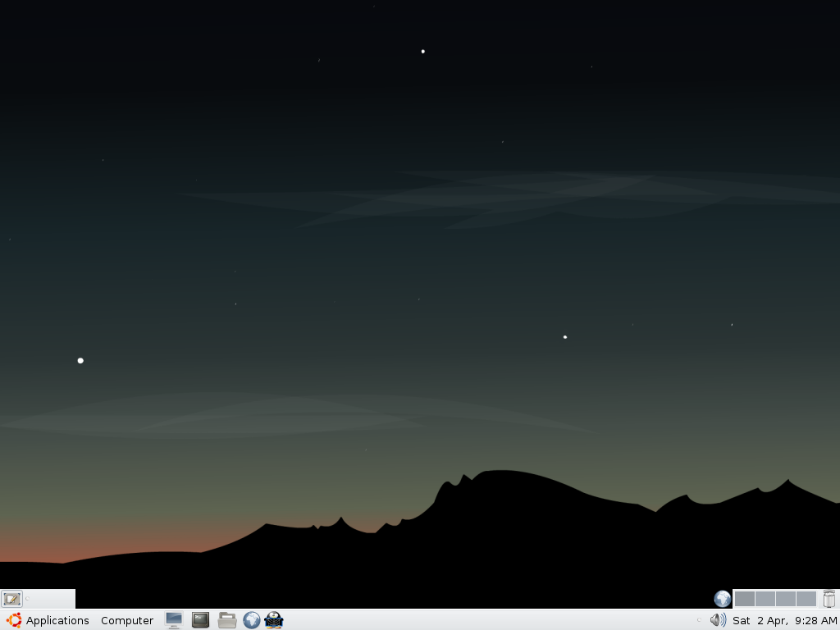Open the Computer menu
Image resolution: width=840 pixels, height=630 pixels.
click(x=127, y=620)
